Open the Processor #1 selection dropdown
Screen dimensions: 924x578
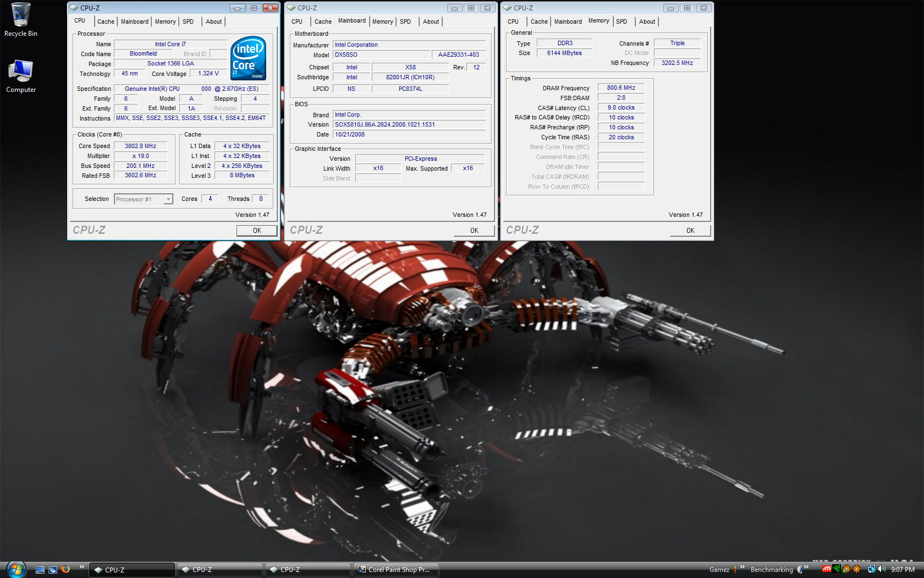click(144, 199)
